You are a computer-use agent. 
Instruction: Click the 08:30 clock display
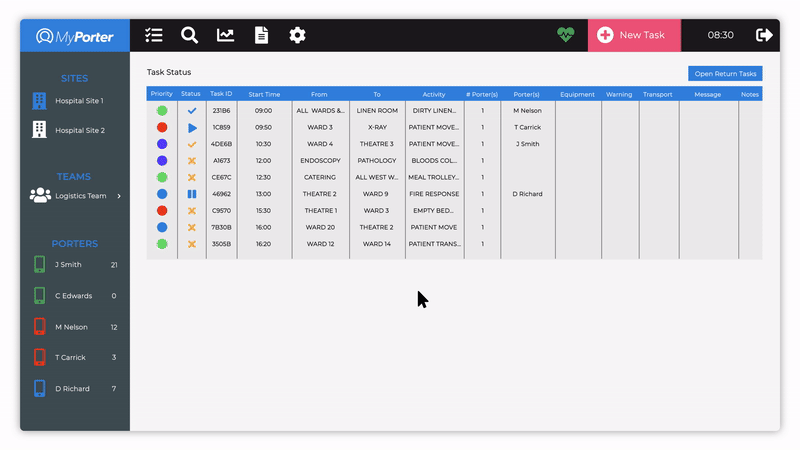(720, 35)
